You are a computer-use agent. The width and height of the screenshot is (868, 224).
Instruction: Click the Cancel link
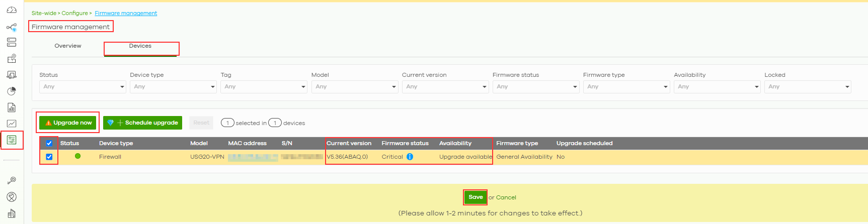506,197
